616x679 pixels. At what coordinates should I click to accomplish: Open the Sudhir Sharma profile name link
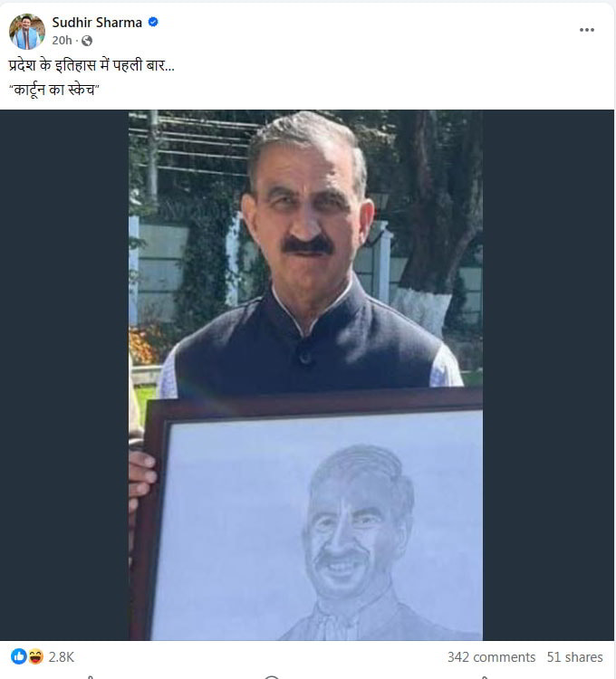97,22
